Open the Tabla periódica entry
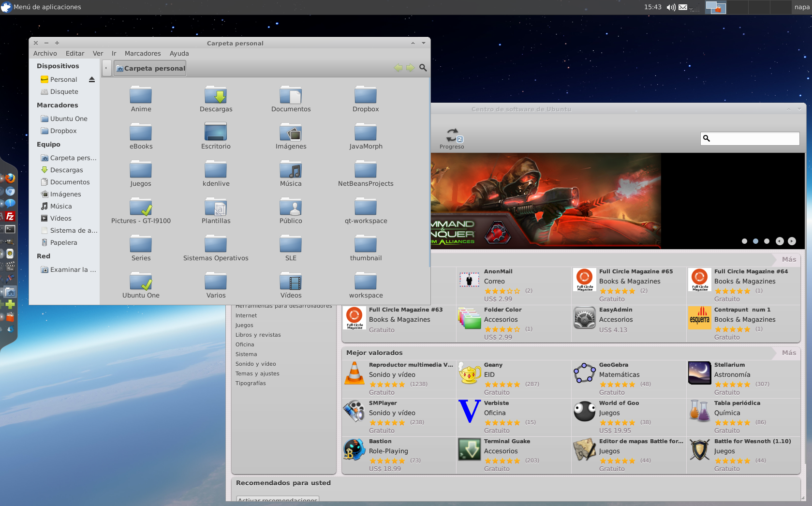812x506 pixels. 743,417
